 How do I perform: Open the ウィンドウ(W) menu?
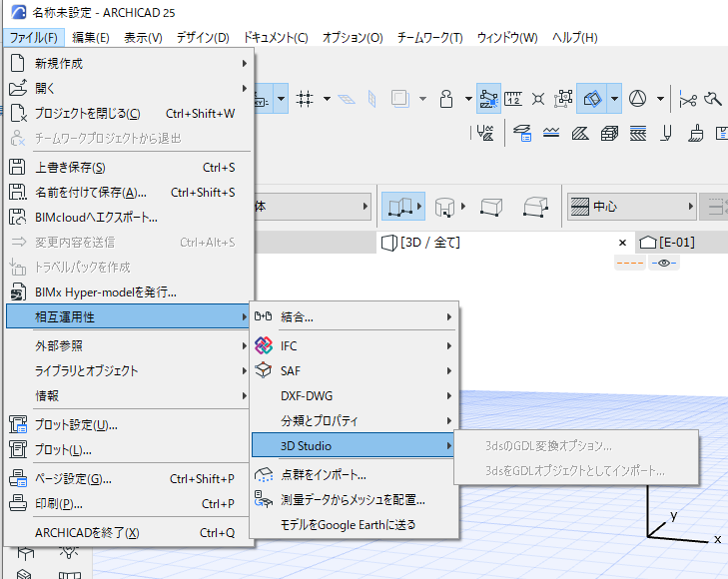point(507,38)
